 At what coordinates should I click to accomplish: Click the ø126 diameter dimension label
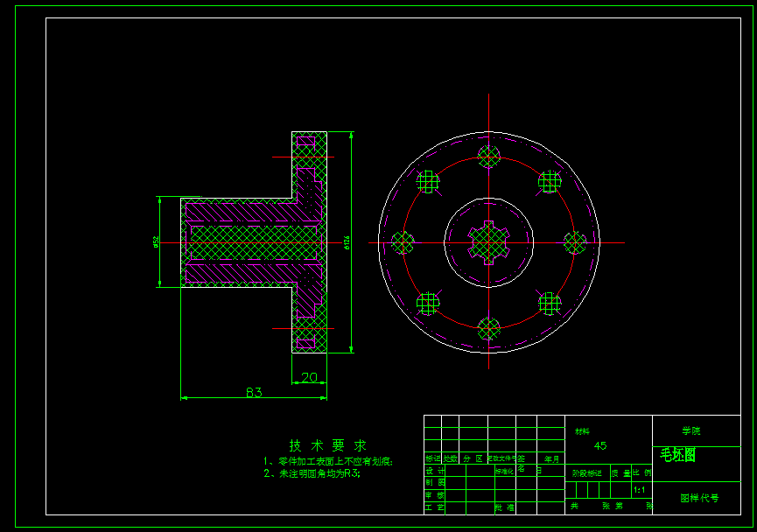[x=347, y=242]
